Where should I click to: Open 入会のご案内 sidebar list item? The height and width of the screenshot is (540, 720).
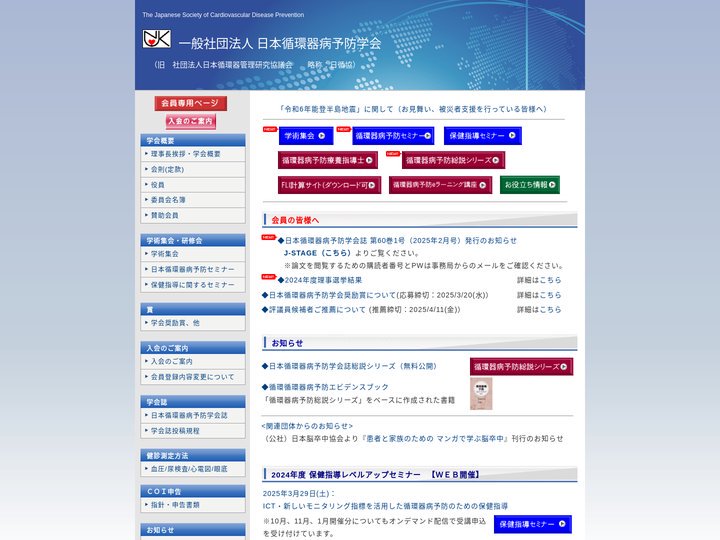pos(193,361)
